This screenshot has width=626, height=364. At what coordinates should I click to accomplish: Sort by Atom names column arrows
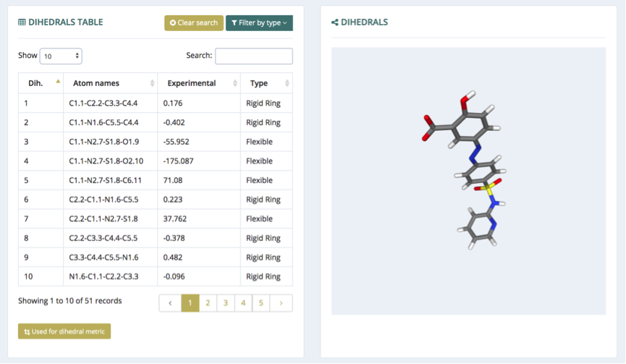coord(152,83)
